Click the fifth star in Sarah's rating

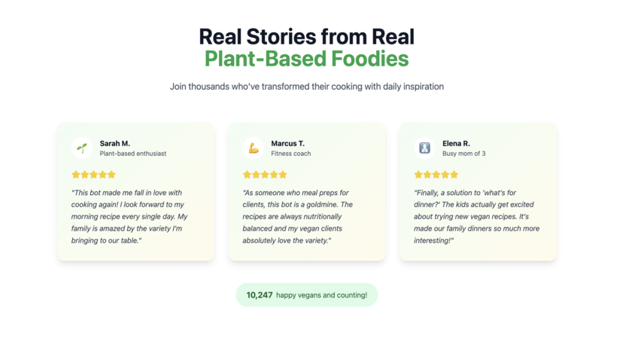coord(111,175)
